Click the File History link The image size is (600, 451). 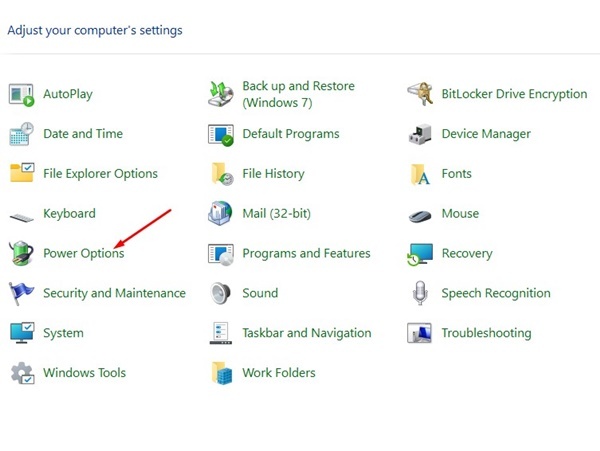tap(273, 174)
